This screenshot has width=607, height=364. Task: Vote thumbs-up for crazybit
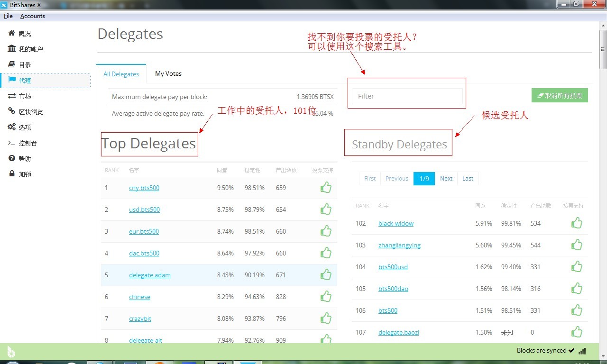click(326, 318)
